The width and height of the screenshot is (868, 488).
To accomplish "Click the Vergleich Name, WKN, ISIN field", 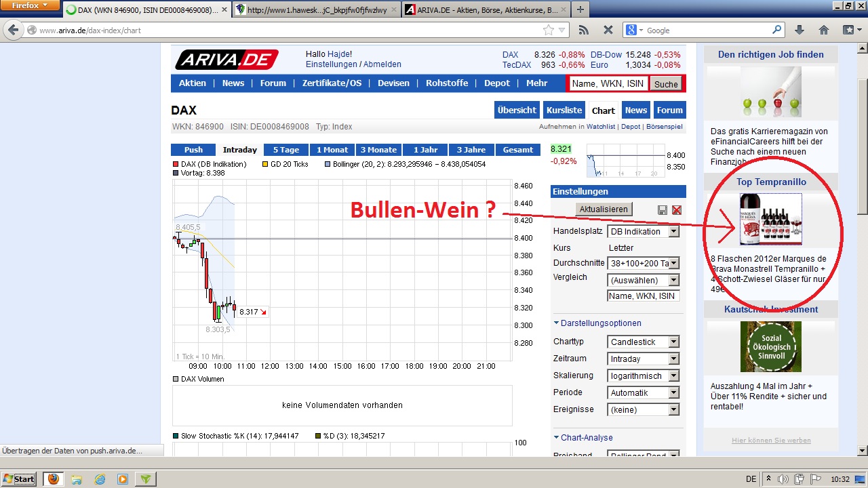I will (x=643, y=296).
